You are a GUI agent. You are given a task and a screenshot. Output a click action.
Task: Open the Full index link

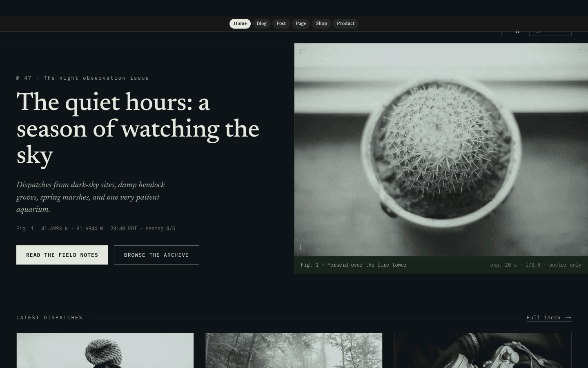click(x=549, y=318)
